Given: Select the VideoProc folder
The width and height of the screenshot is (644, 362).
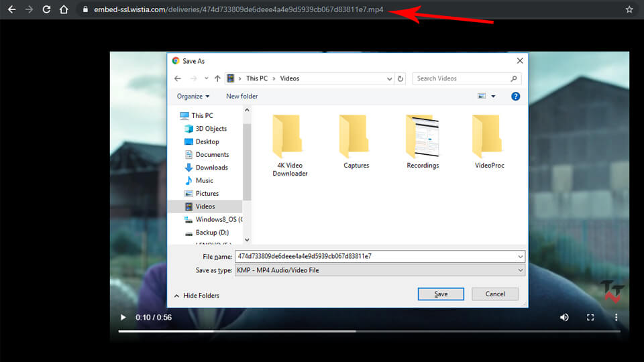Looking at the screenshot, I should [489, 142].
